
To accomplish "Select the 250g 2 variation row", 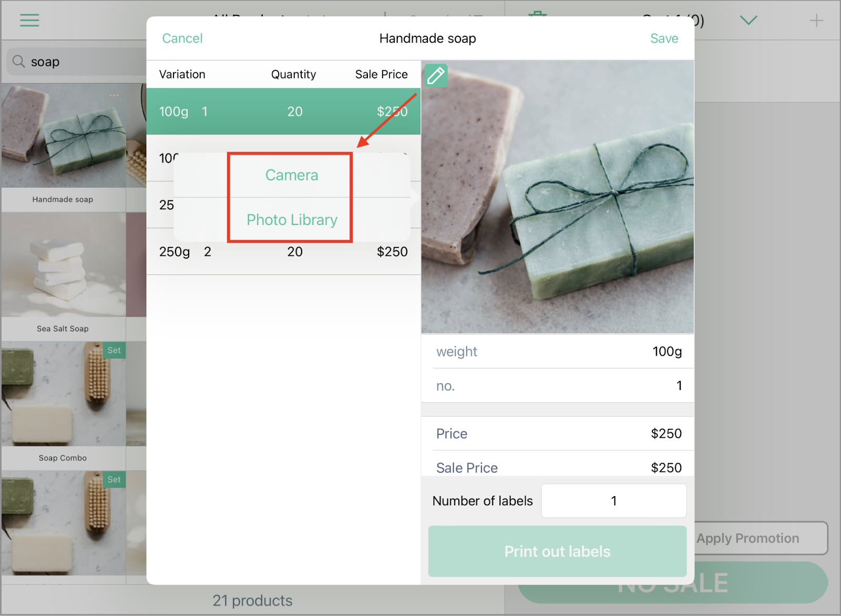I will (283, 252).
